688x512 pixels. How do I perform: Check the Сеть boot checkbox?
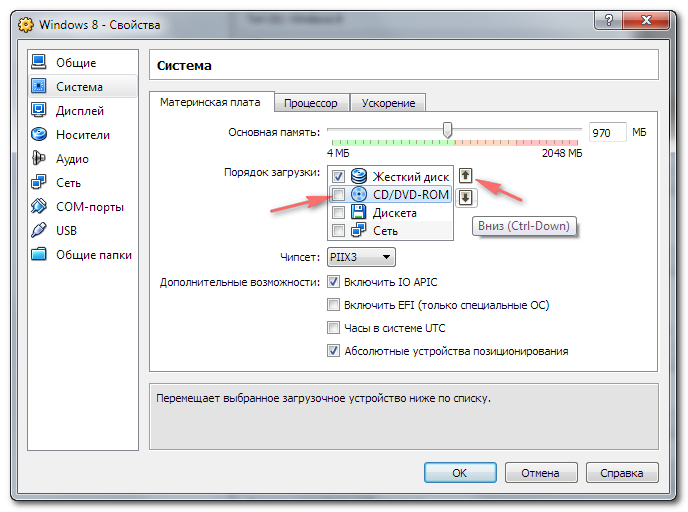338,230
